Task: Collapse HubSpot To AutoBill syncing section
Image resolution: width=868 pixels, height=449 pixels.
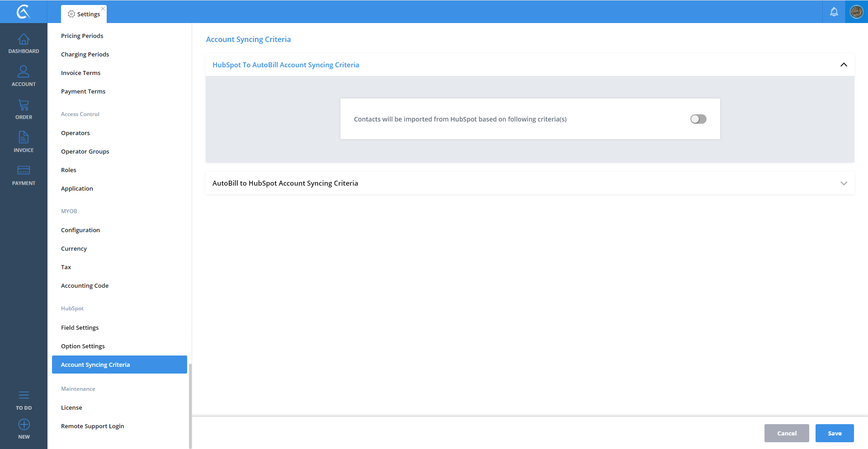Action: 844,65
